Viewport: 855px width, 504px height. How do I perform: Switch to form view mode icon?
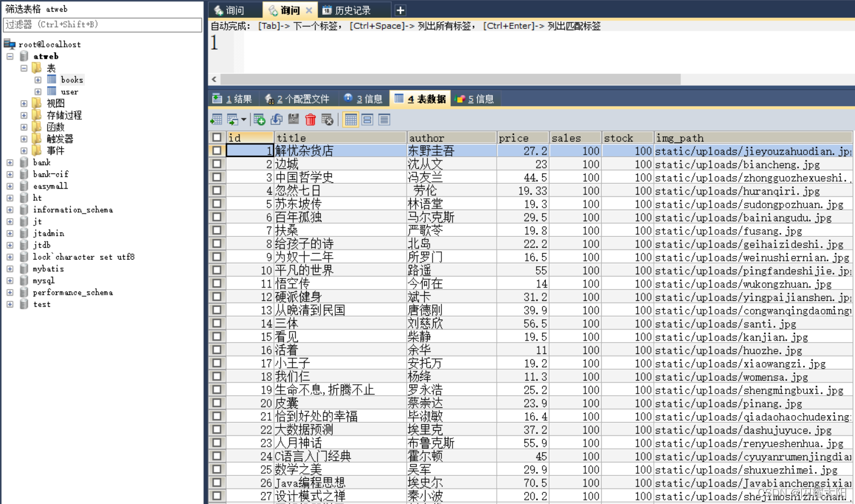pos(368,119)
